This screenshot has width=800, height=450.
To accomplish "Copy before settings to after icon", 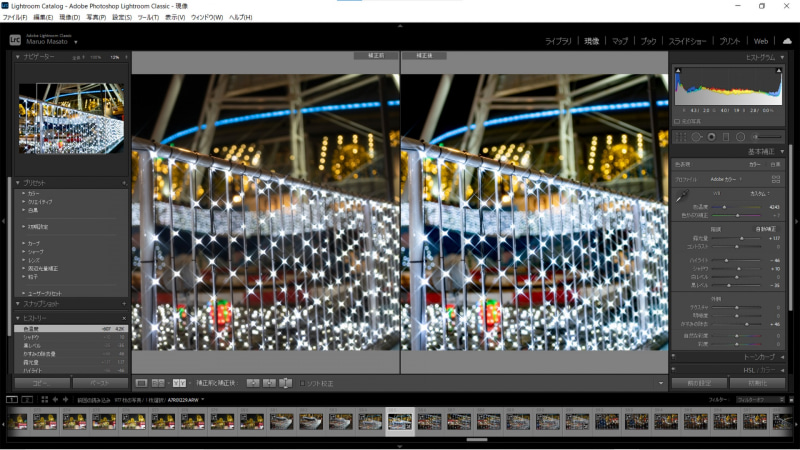I will pos(253,383).
